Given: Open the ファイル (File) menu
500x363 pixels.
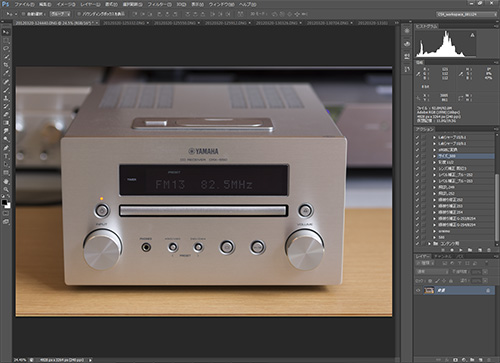Looking at the screenshot, I should pyautogui.click(x=24, y=5).
